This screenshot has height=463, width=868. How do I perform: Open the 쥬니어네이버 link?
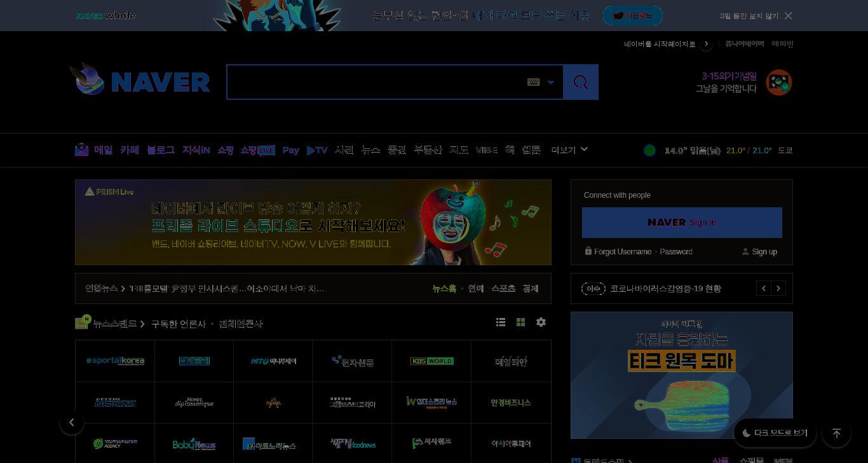[744, 44]
